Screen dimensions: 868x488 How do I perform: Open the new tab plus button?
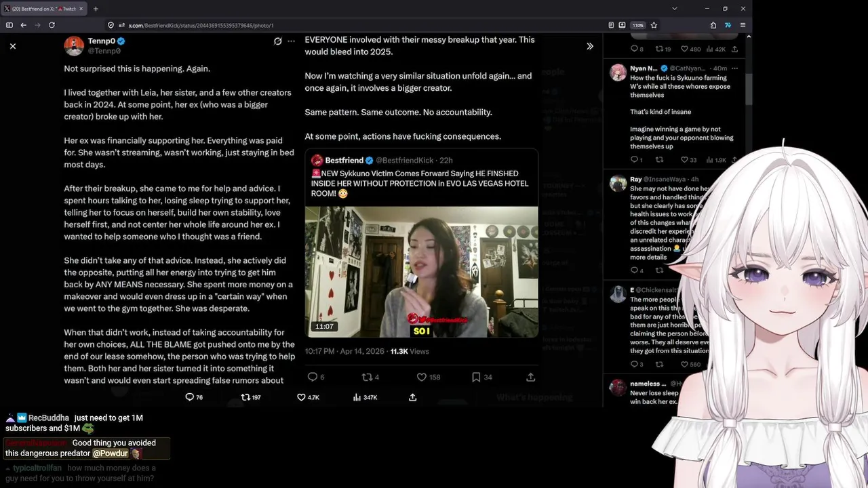[x=96, y=9]
